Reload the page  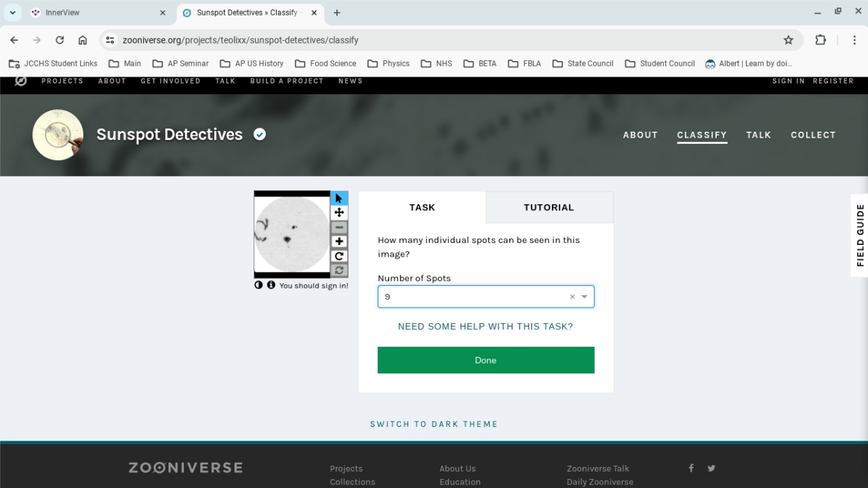(x=60, y=40)
